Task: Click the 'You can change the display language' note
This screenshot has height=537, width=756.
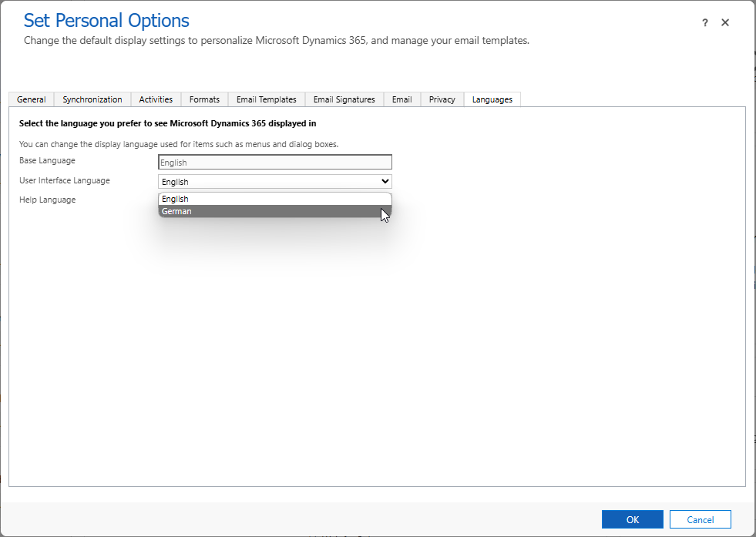Action: pyautogui.click(x=179, y=144)
